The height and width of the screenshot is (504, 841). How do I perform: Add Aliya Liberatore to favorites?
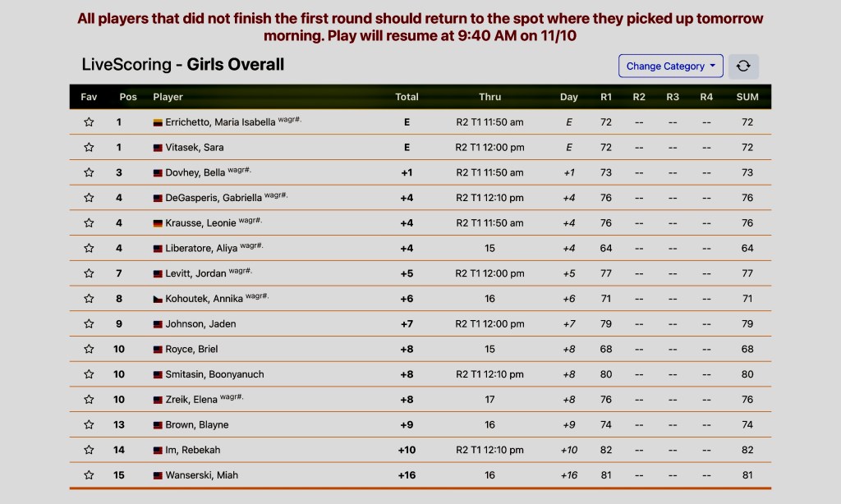[x=89, y=249]
